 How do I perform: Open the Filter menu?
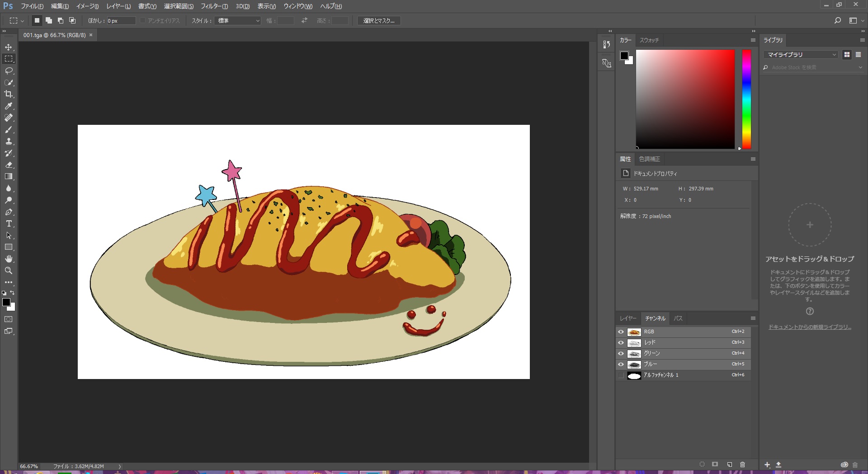click(214, 6)
